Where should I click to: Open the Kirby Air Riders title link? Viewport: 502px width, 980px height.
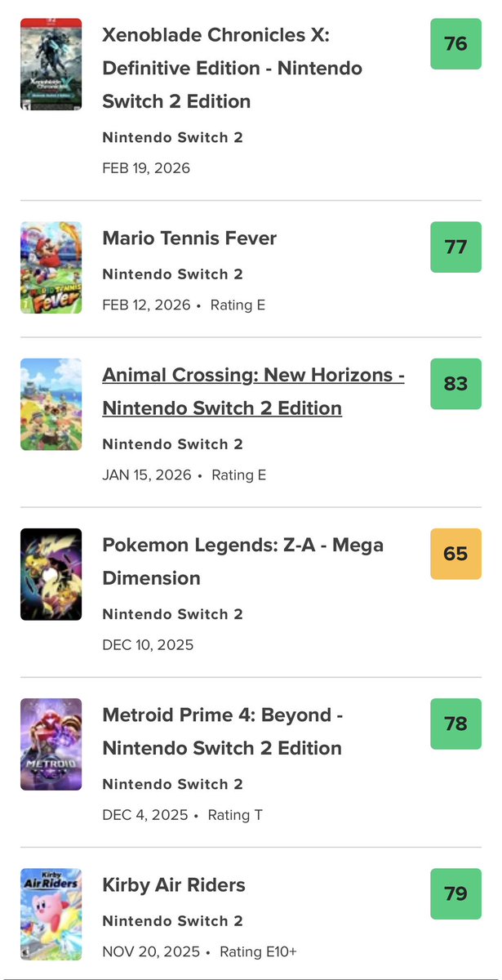[174, 885]
